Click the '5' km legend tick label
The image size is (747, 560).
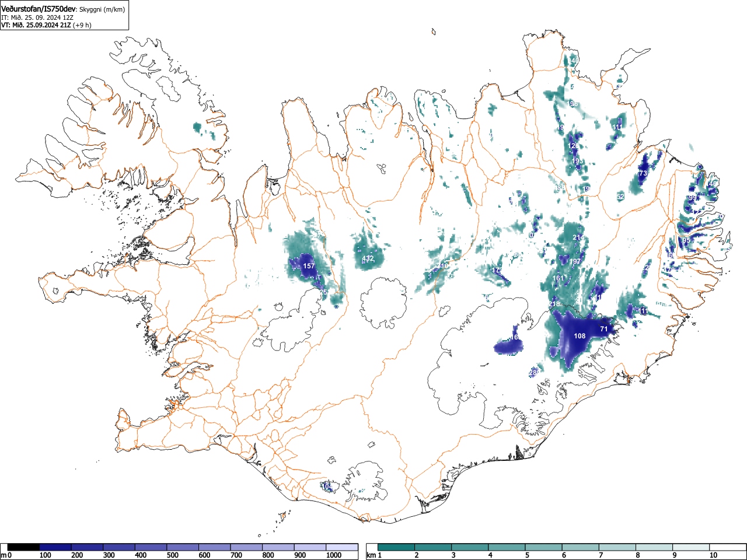[527, 555]
